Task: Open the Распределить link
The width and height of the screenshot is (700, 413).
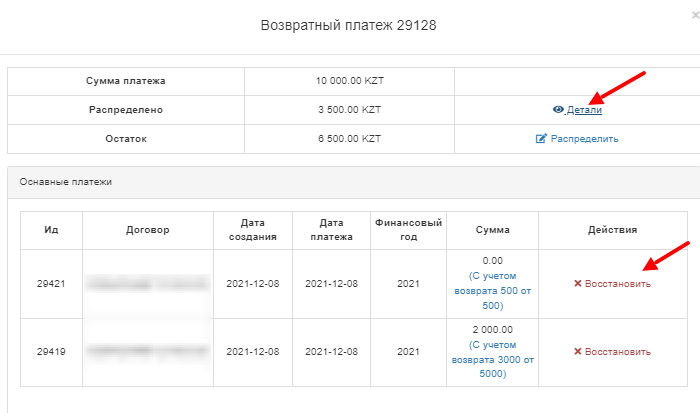Action: coord(584,139)
